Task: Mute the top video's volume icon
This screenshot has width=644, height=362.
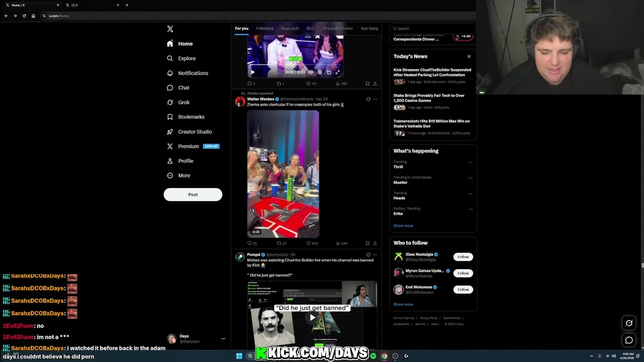Action: pos(310,72)
